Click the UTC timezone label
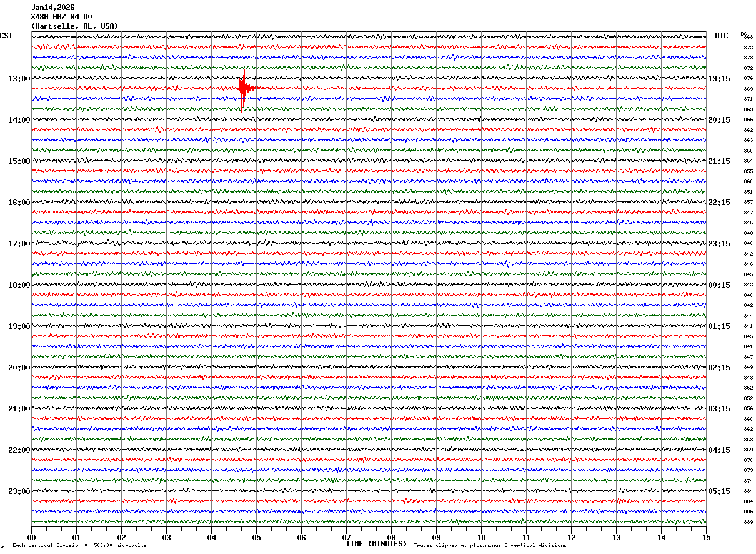The width and height of the screenshot is (756, 554). pyautogui.click(x=722, y=36)
